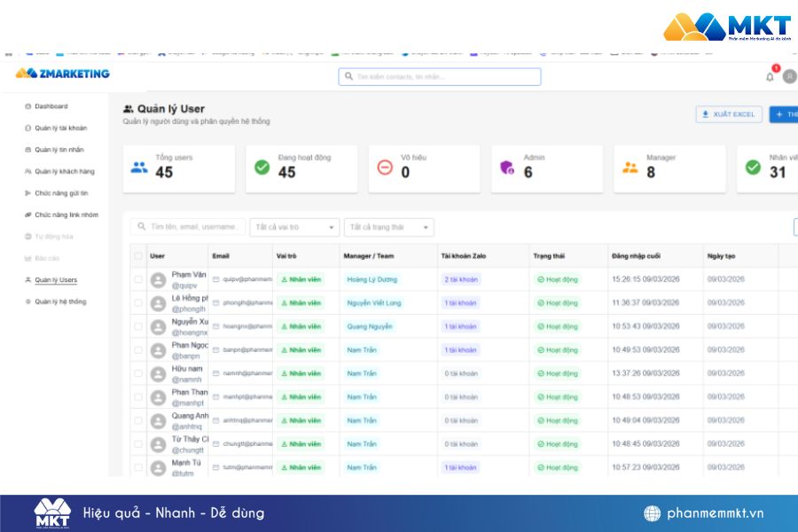Tick the checkbox for Từ Thầy row
The height and width of the screenshot is (532, 798).
coord(138,444)
